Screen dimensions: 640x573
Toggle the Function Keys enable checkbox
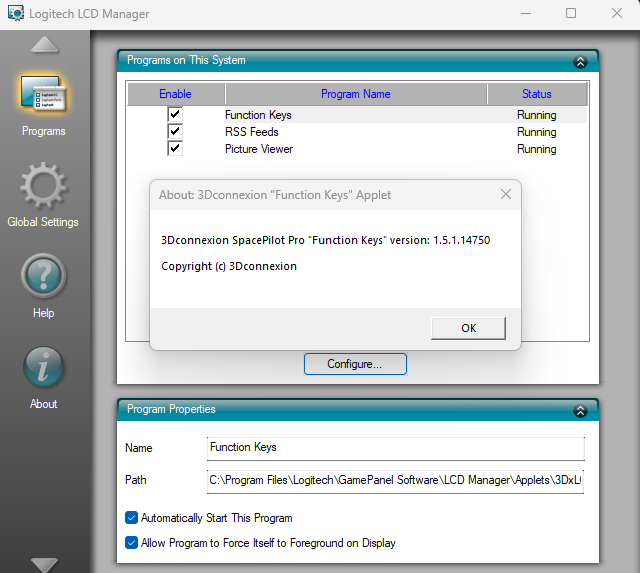pyautogui.click(x=175, y=114)
